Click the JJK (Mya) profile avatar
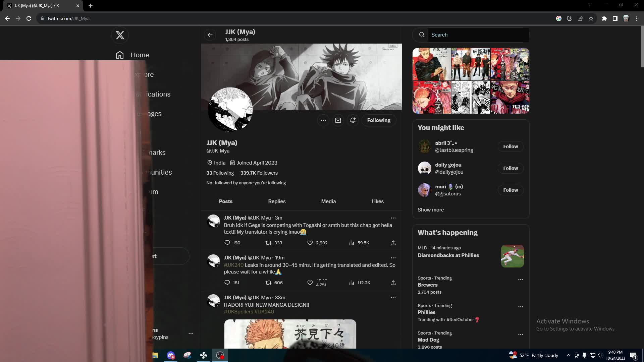Viewport: 644px width, 362px height. pyautogui.click(x=230, y=110)
